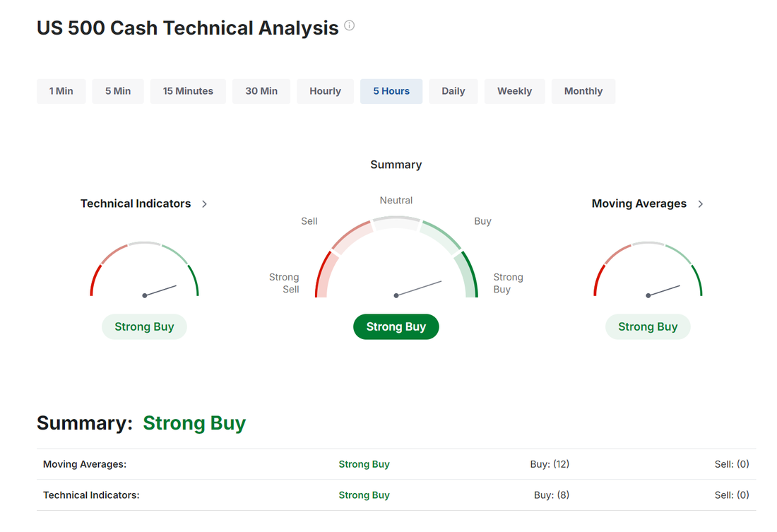Click the dark green Strong Buy summary badge
The image size is (777, 532).
(396, 326)
